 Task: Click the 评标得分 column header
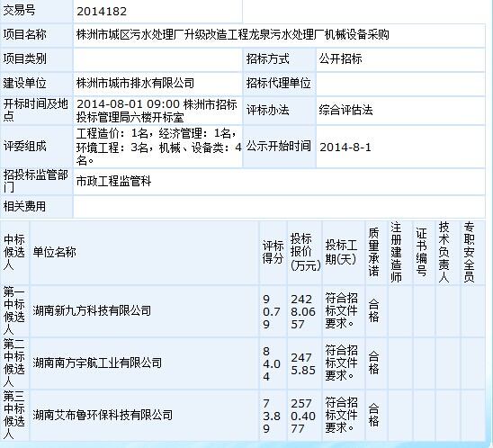[273, 252]
